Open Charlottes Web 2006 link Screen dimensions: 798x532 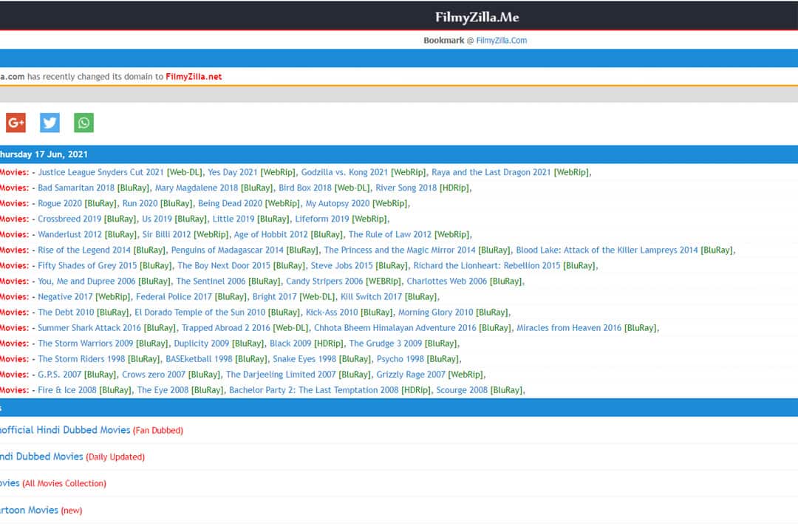click(447, 281)
